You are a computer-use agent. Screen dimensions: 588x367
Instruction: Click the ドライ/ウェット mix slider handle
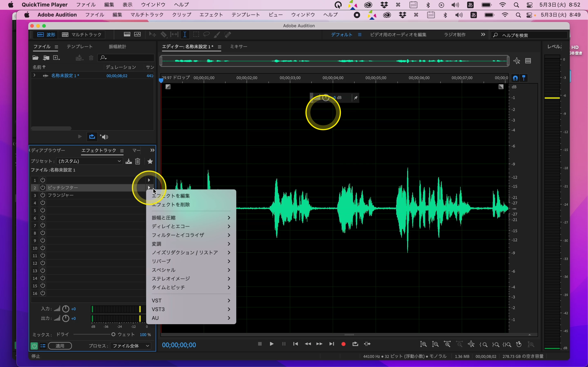tap(113, 334)
